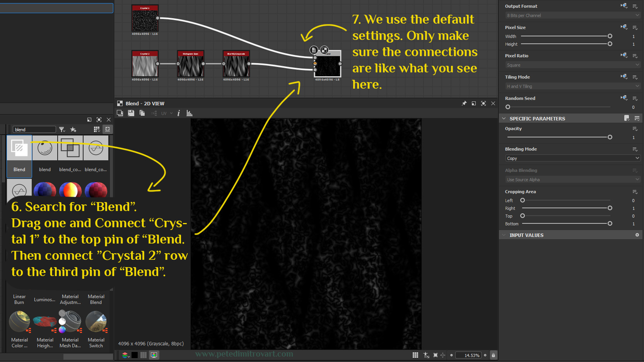Toggle Pixel Ratio inheritance method icon
644x362 pixels.
click(x=624, y=55)
